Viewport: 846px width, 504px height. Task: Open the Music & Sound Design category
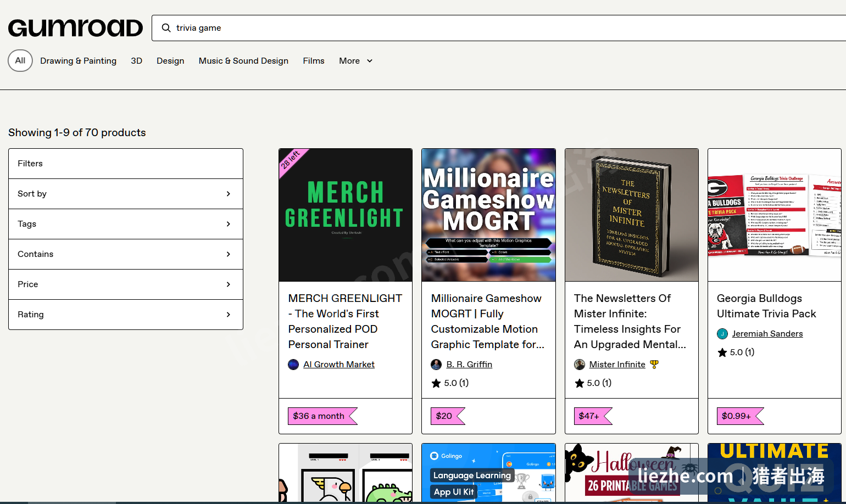coord(243,61)
